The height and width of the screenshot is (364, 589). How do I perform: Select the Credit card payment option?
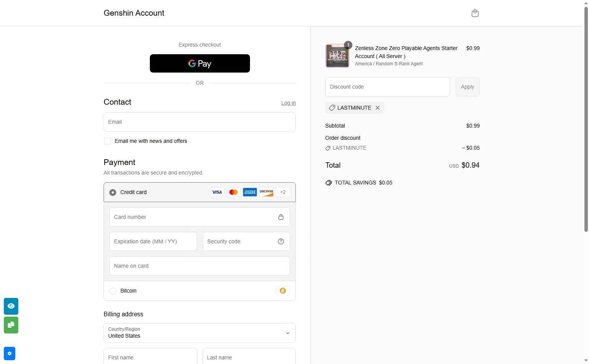[113, 192]
